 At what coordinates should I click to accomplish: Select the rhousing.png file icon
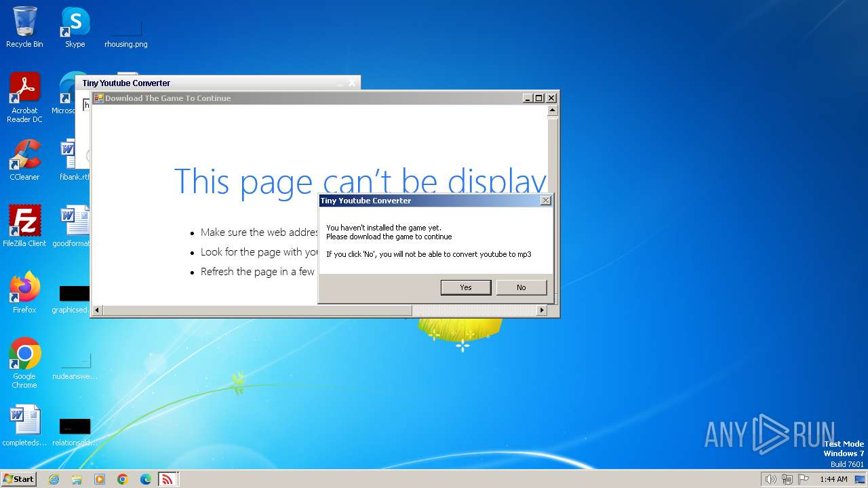(125, 34)
